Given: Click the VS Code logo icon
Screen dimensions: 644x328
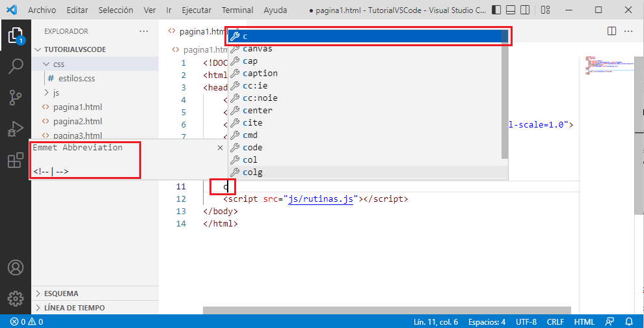Looking at the screenshot, I should (x=12, y=10).
